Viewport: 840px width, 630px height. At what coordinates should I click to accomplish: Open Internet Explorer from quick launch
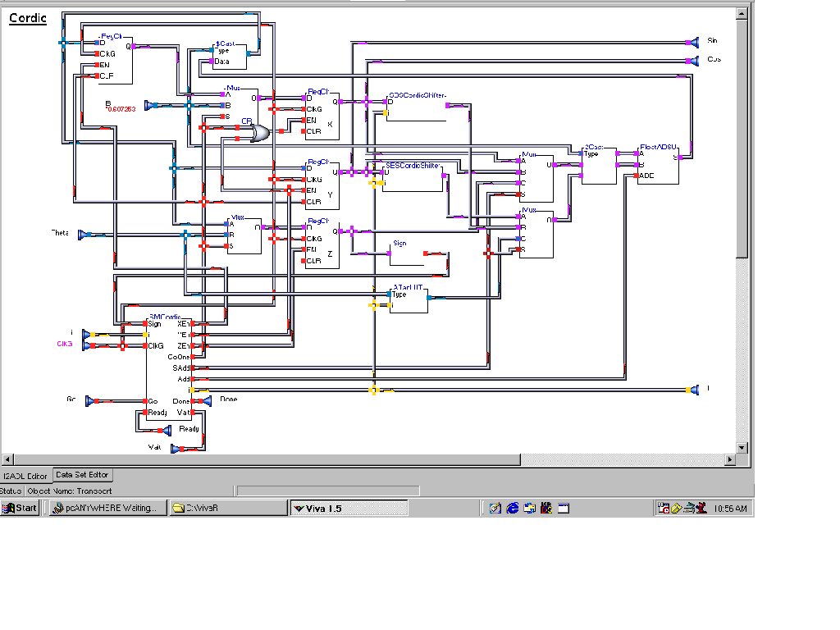point(513,509)
